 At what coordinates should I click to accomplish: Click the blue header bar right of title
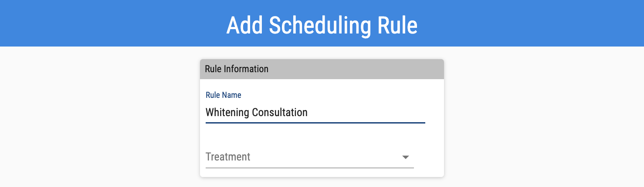click(532, 23)
